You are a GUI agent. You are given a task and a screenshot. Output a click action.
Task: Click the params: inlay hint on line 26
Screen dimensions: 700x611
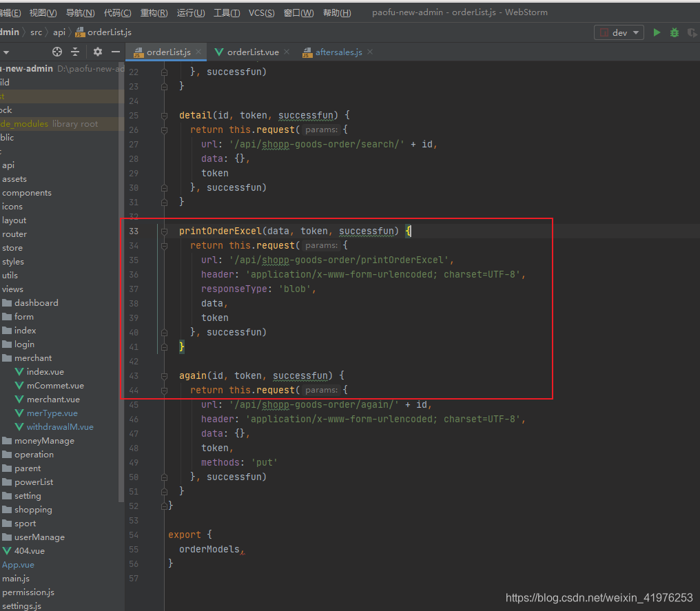(x=322, y=130)
